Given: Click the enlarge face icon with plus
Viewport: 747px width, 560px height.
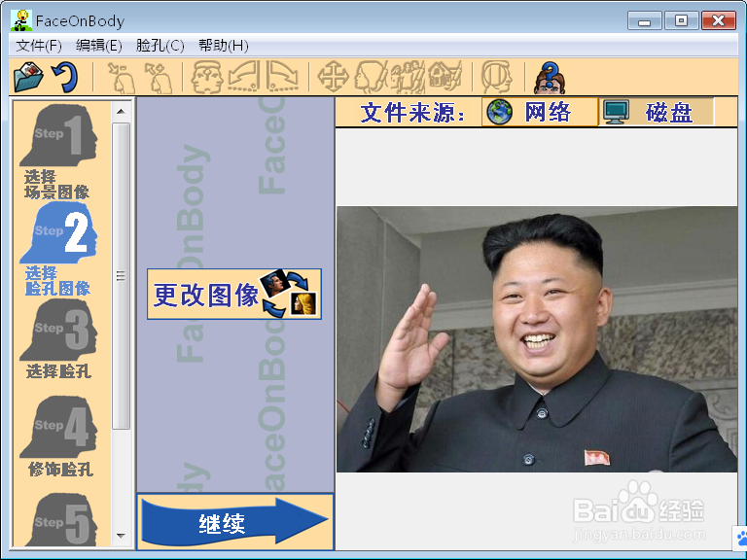Looking at the screenshot, I should [x=160, y=78].
